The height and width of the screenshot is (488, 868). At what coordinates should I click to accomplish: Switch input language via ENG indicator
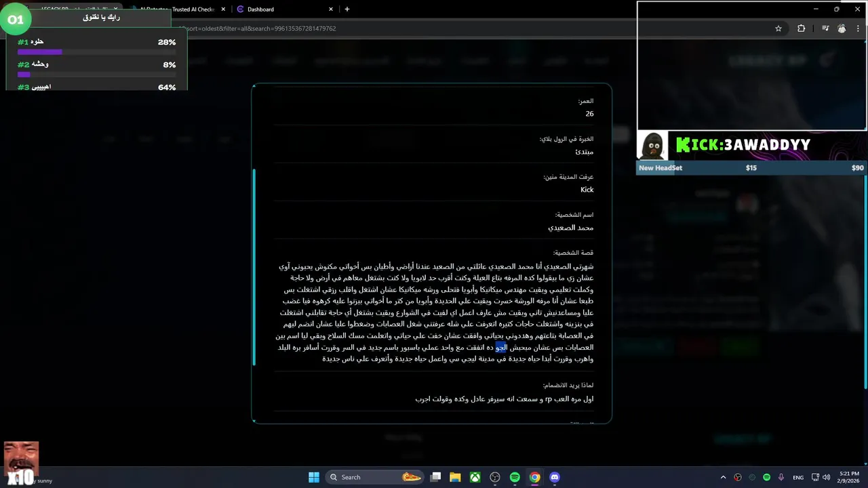(798, 477)
